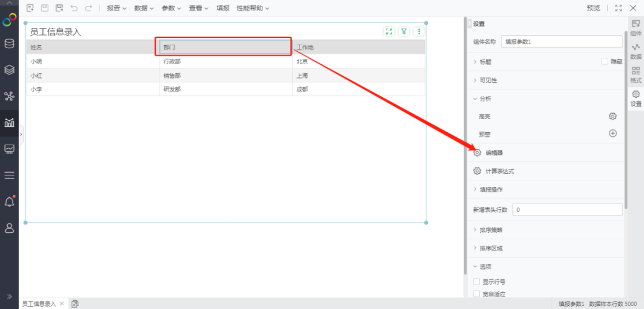Open the monitor dashboard sidebar icon
Image resolution: width=644 pixels, height=309 pixels.
(x=10, y=149)
